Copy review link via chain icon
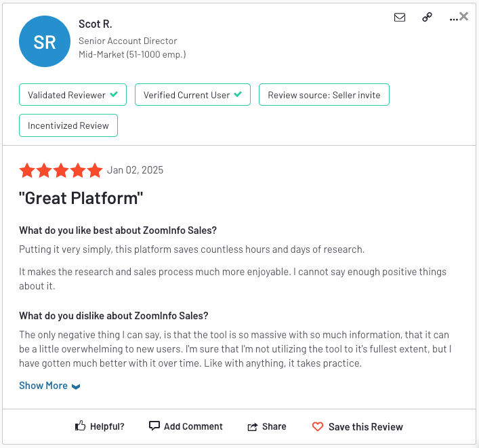 tap(427, 17)
